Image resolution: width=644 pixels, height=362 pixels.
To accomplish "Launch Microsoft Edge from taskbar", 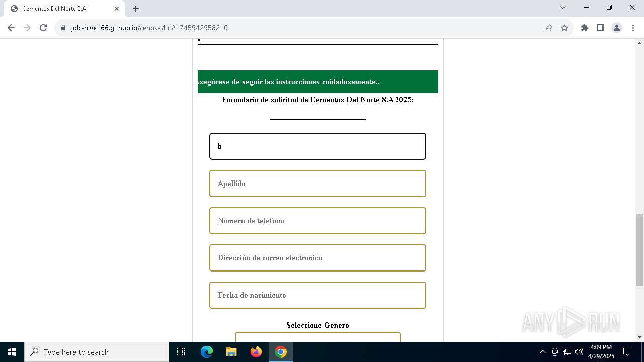I will [207, 352].
